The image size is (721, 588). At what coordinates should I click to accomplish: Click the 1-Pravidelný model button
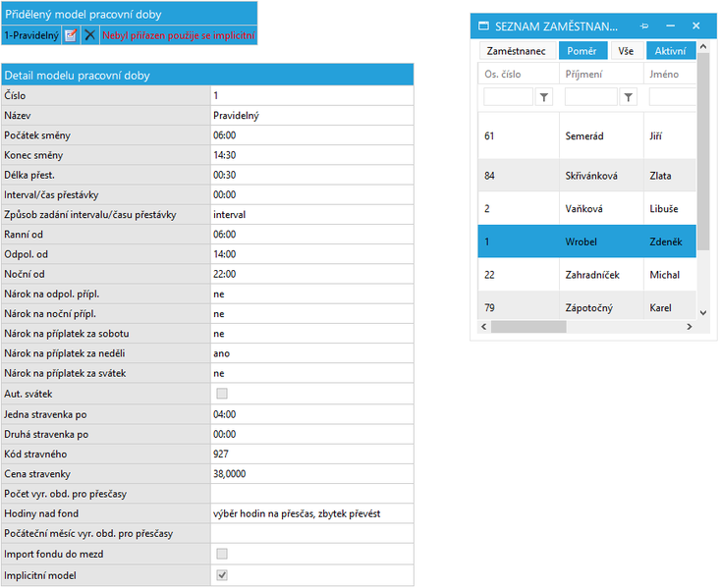tap(31, 35)
